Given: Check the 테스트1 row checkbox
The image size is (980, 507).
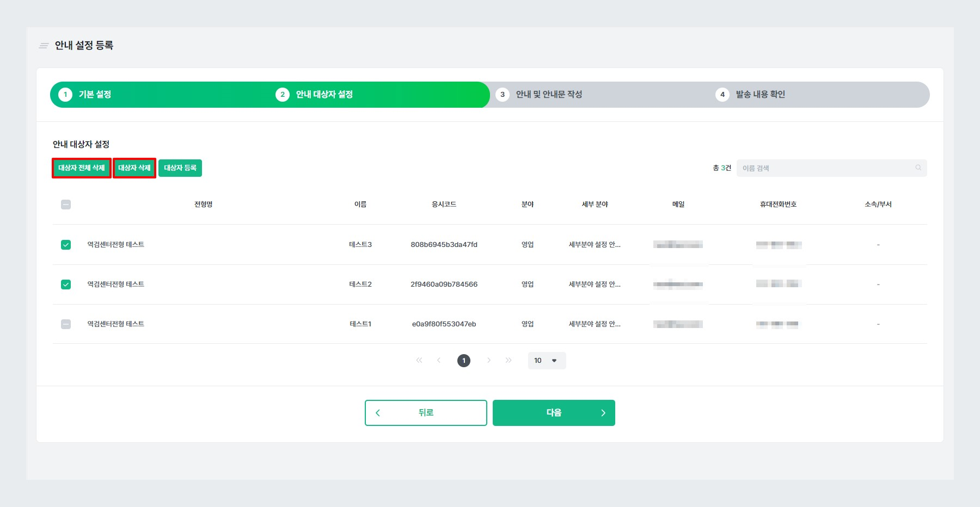Looking at the screenshot, I should [66, 324].
